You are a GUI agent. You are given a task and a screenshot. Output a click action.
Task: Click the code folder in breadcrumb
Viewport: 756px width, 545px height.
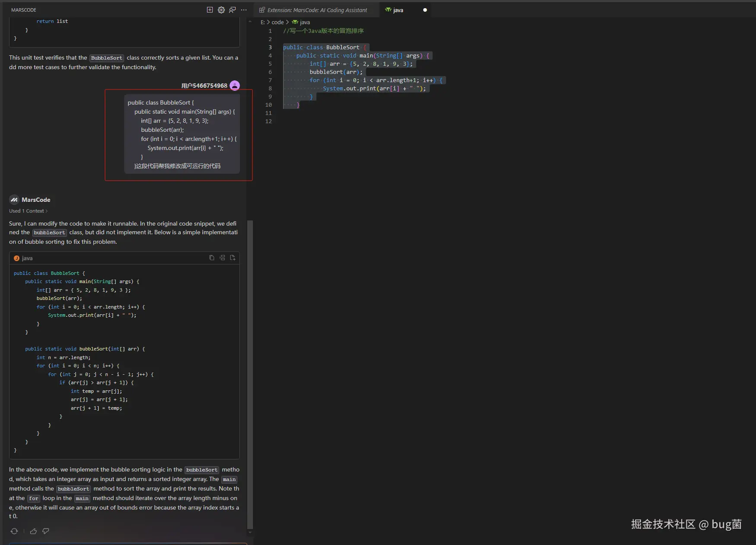tap(278, 22)
